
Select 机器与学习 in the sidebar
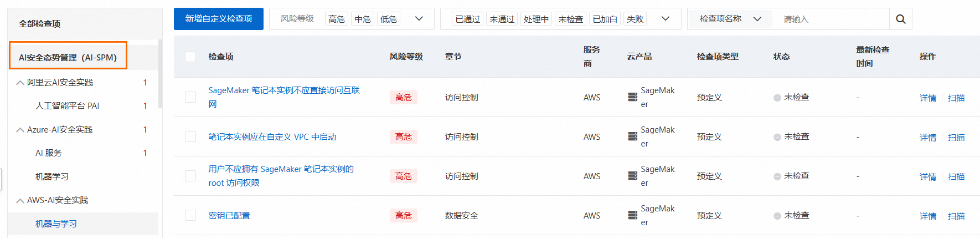pos(56,224)
